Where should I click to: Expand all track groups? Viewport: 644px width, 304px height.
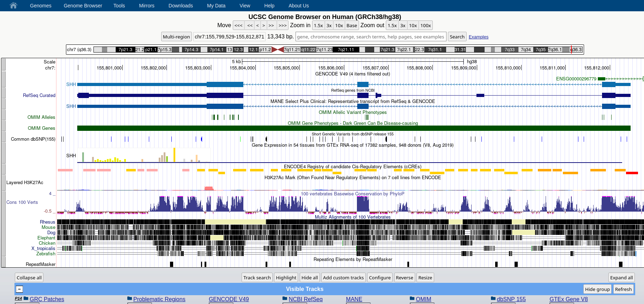tap(621, 278)
